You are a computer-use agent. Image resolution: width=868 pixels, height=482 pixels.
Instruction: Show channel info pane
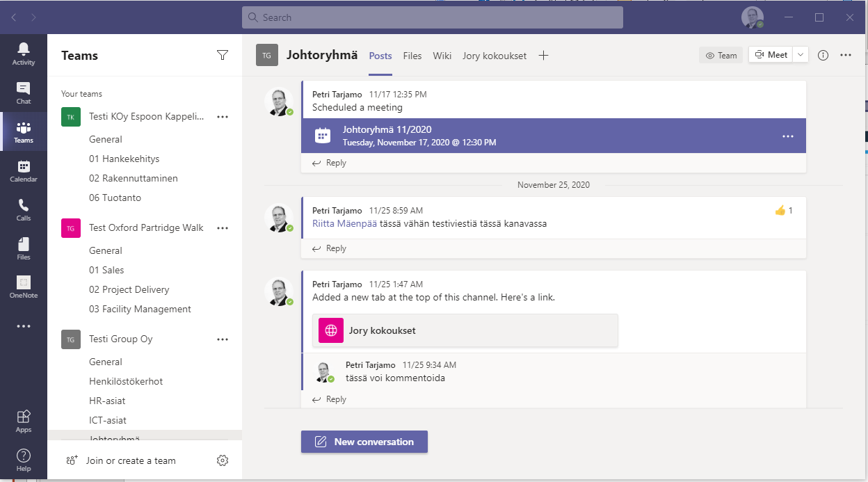pyautogui.click(x=823, y=56)
